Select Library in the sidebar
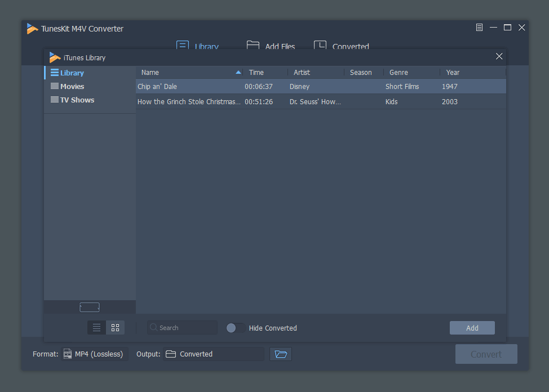 point(72,73)
